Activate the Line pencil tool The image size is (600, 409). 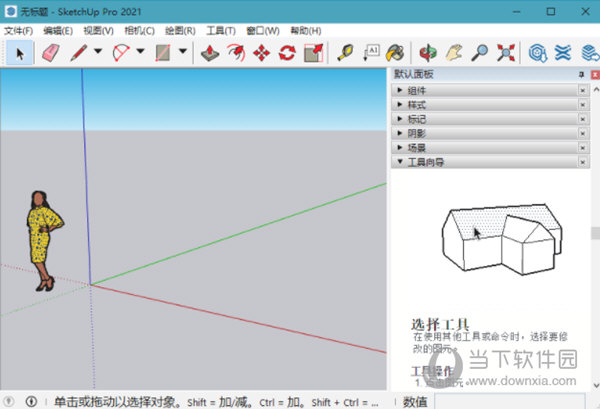(79, 53)
